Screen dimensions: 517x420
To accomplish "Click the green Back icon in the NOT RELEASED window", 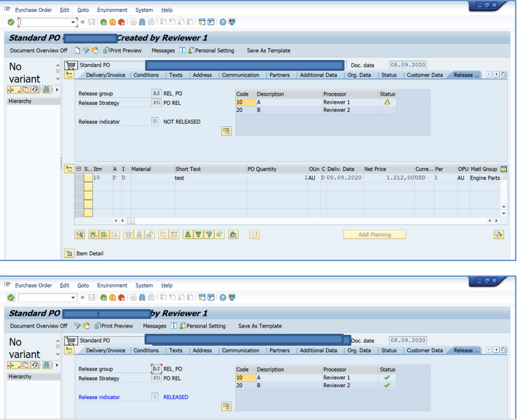I will coord(103,22).
